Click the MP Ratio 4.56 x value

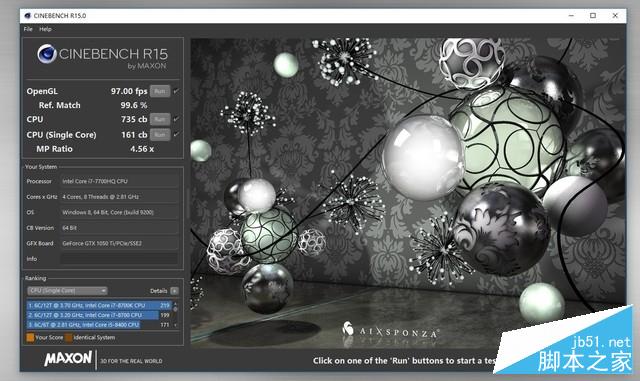tap(142, 149)
